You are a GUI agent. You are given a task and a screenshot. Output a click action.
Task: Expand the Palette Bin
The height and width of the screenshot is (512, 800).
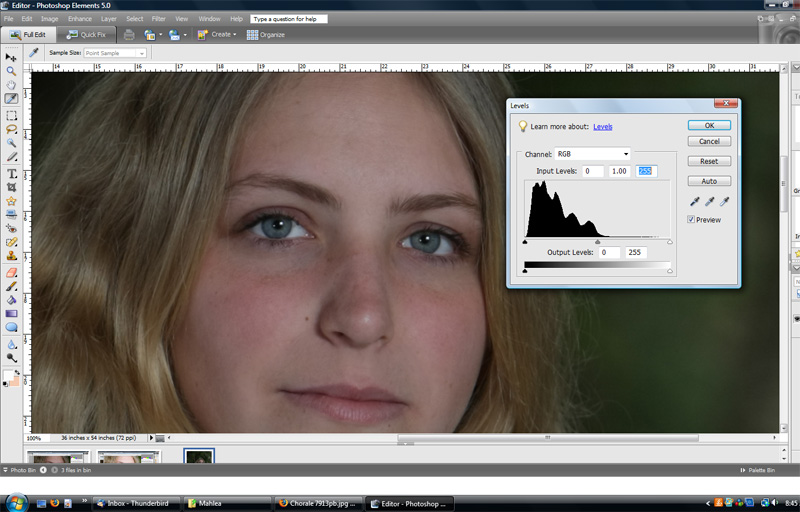click(757, 470)
